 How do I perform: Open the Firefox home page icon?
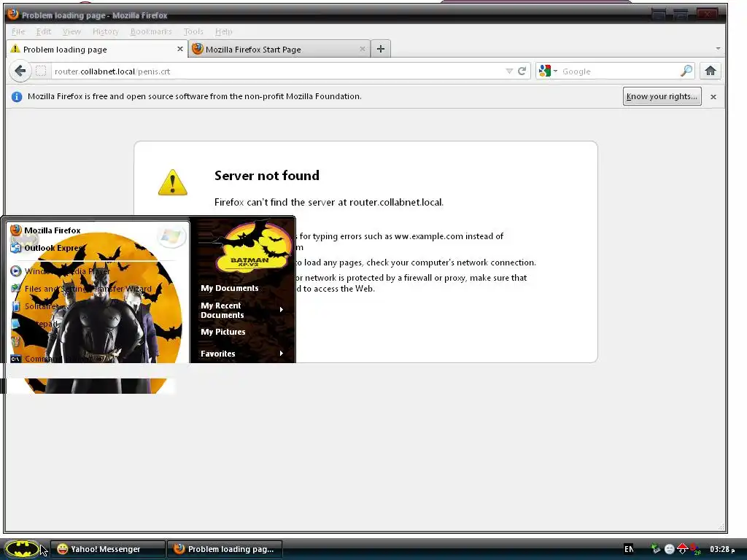[711, 71]
